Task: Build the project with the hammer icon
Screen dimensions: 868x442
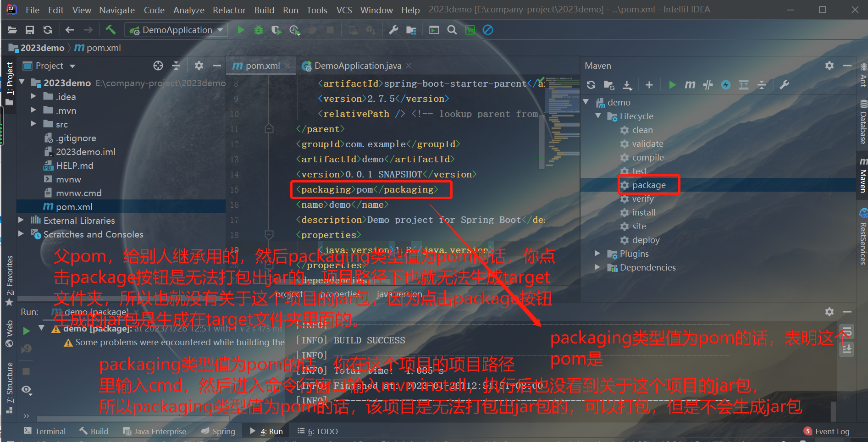Action: [x=111, y=30]
